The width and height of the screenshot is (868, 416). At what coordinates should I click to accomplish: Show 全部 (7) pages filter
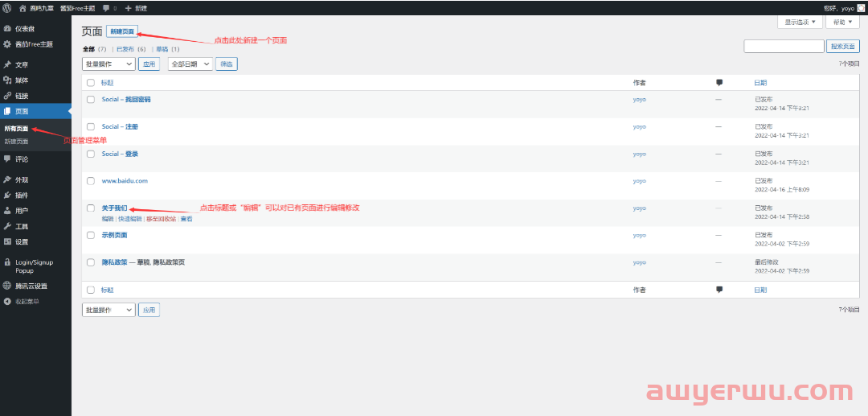click(x=94, y=49)
